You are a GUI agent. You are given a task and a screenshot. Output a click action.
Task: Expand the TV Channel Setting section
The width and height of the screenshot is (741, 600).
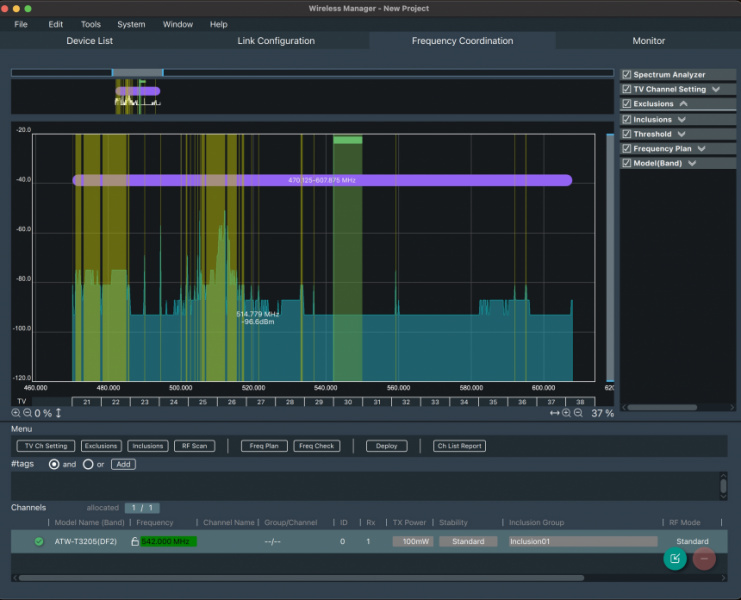click(716, 90)
